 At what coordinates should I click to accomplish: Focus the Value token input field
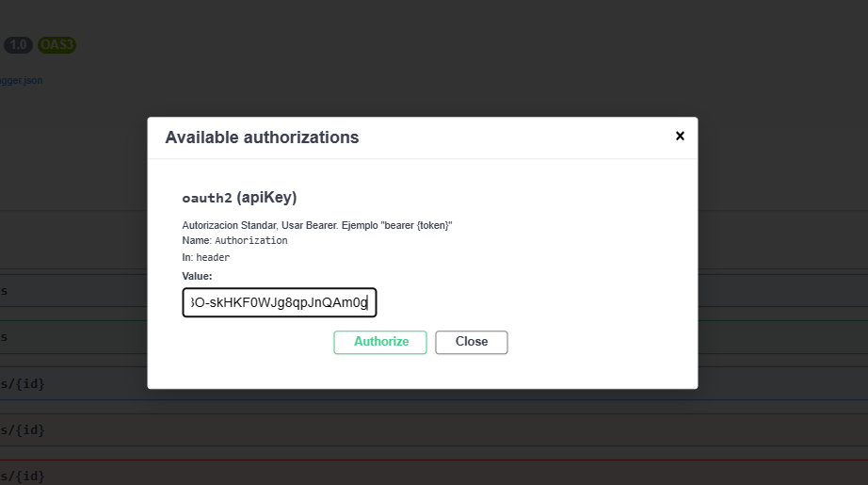280,302
